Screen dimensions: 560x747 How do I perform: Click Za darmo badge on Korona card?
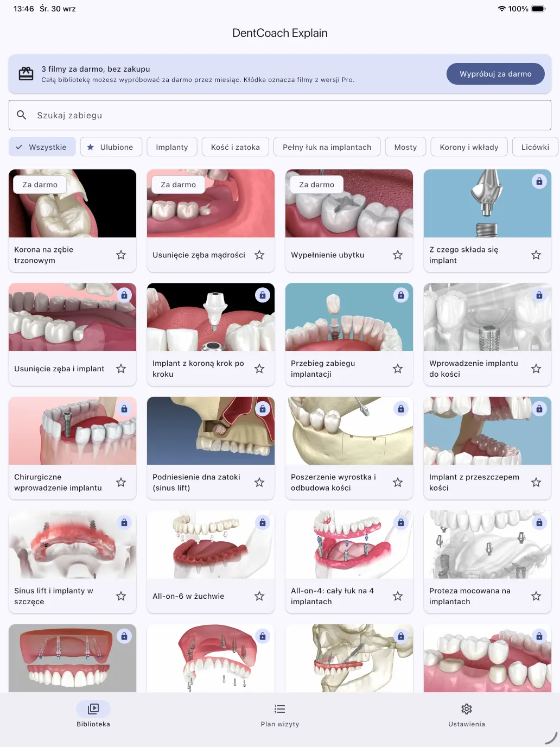[x=40, y=185]
